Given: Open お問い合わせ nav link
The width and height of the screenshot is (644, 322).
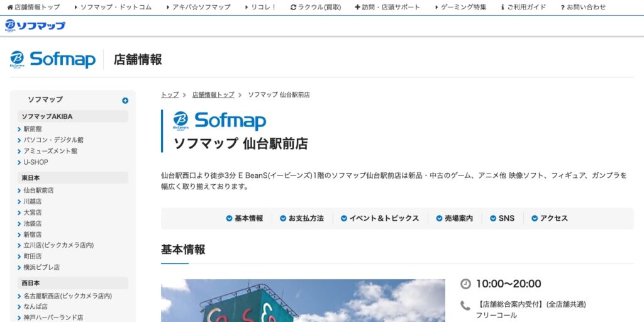Looking at the screenshot, I should click(x=583, y=7).
